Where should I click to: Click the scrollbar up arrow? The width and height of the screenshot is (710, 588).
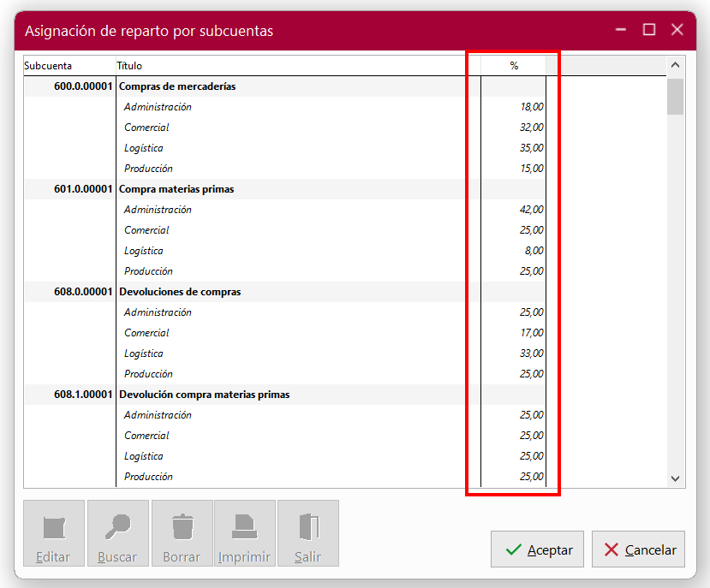pos(675,63)
